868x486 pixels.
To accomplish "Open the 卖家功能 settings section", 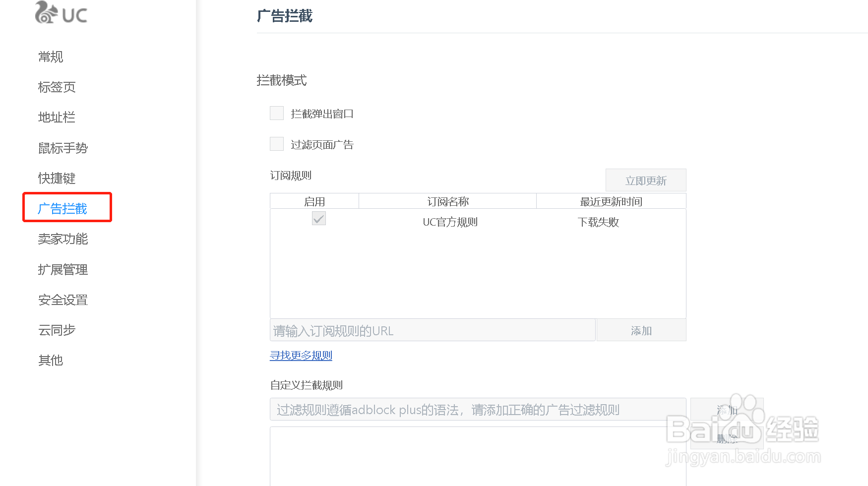I will point(62,239).
